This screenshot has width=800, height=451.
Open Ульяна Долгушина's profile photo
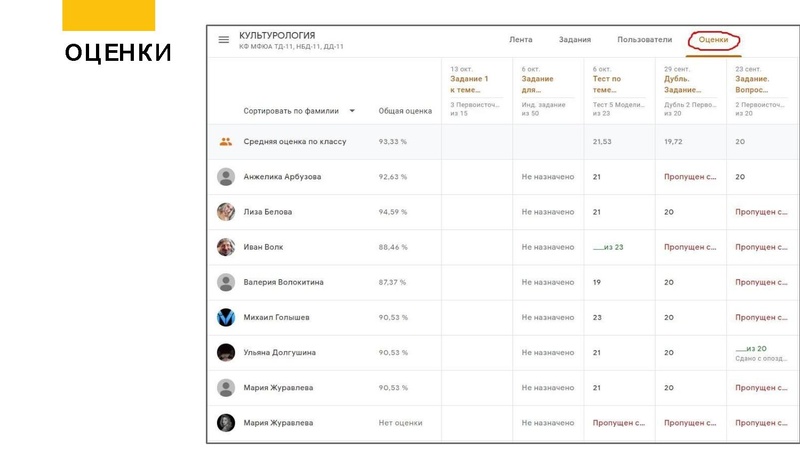tap(226, 353)
